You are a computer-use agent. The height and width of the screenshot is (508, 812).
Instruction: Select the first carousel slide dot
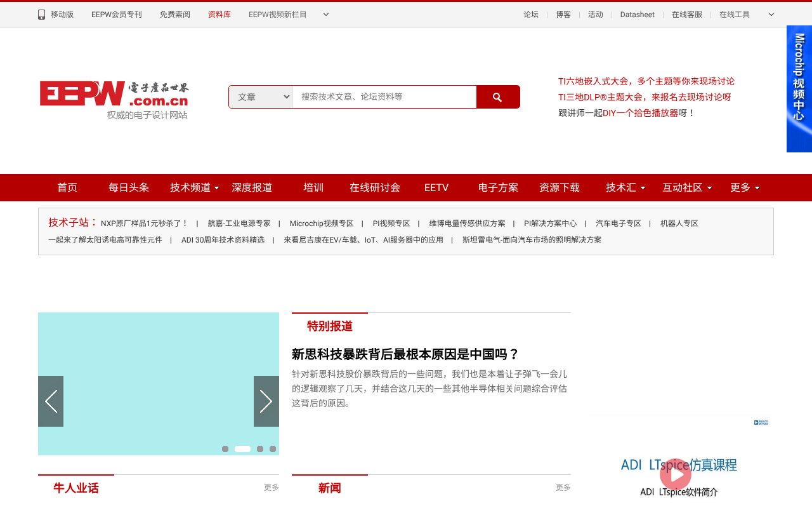[x=225, y=448]
